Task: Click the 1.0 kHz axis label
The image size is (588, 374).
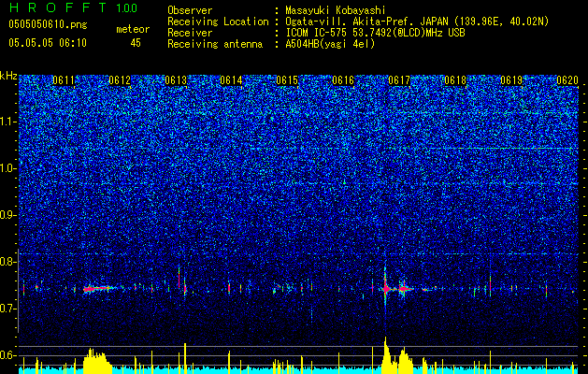Action: coord(7,168)
